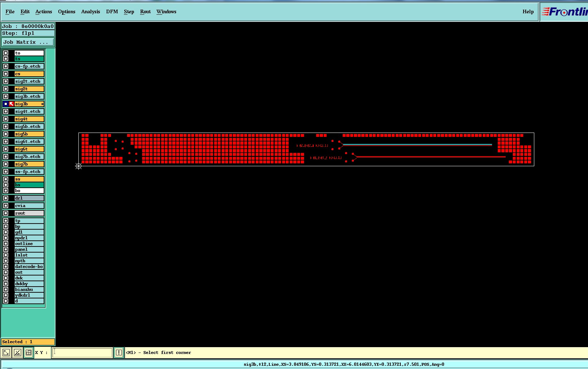Click the red arrow affected-layer icon on sig3b
Screen dimensions: 588x369
11,104
